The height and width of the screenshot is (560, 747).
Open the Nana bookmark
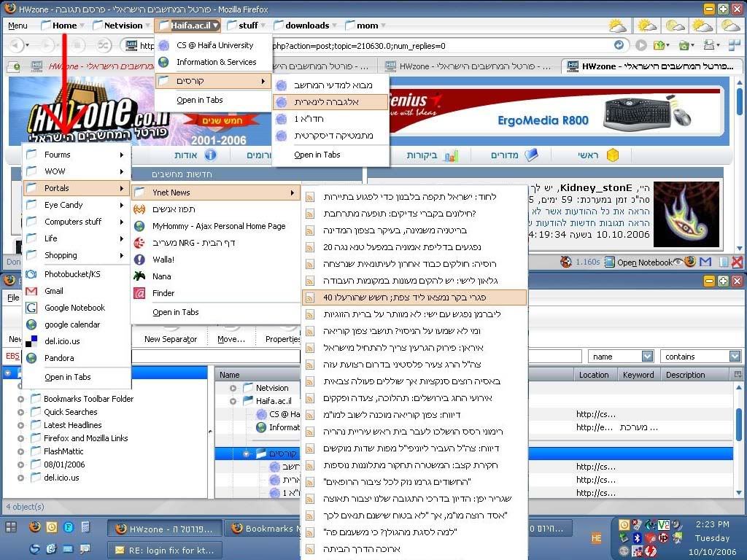coord(215,276)
